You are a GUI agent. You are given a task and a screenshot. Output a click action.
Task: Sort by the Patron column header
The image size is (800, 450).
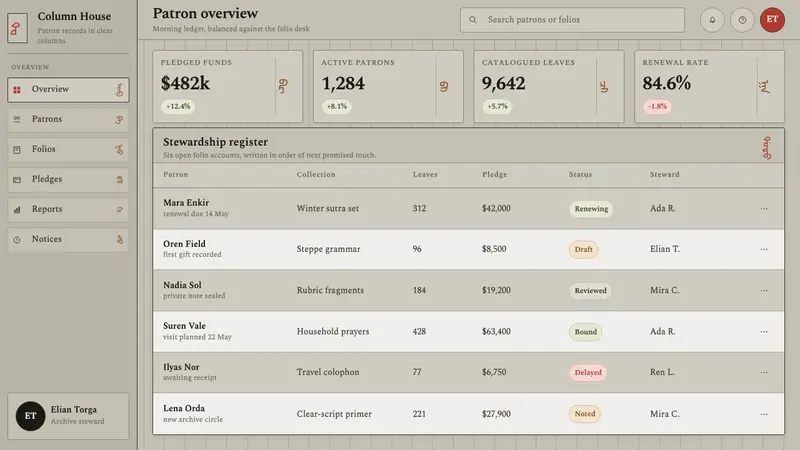176,174
